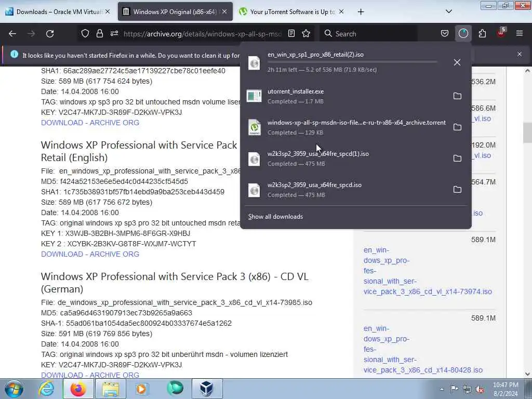Open the Firefox application menu

coord(520,34)
